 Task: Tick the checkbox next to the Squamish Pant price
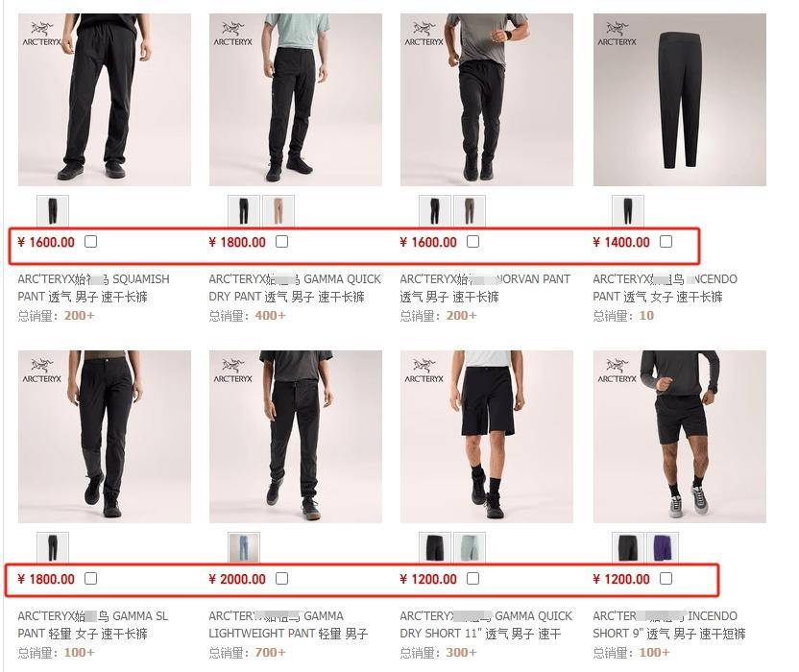(90, 241)
